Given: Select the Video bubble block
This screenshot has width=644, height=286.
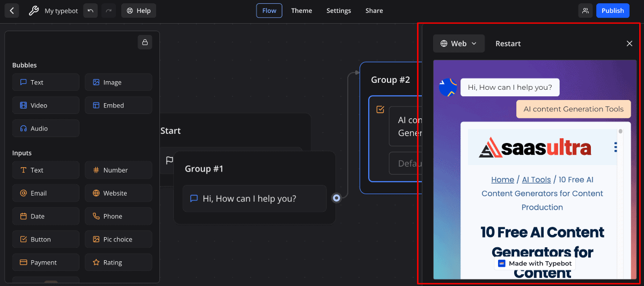Looking at the screenshot, I should 46,105.
